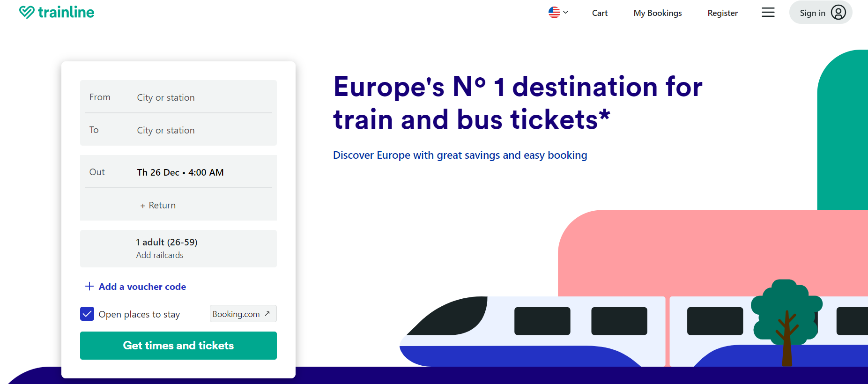Click the user profile avatar icon
Image resolution: width=868 pixels, height=384 pixels.
pos(838,12)
